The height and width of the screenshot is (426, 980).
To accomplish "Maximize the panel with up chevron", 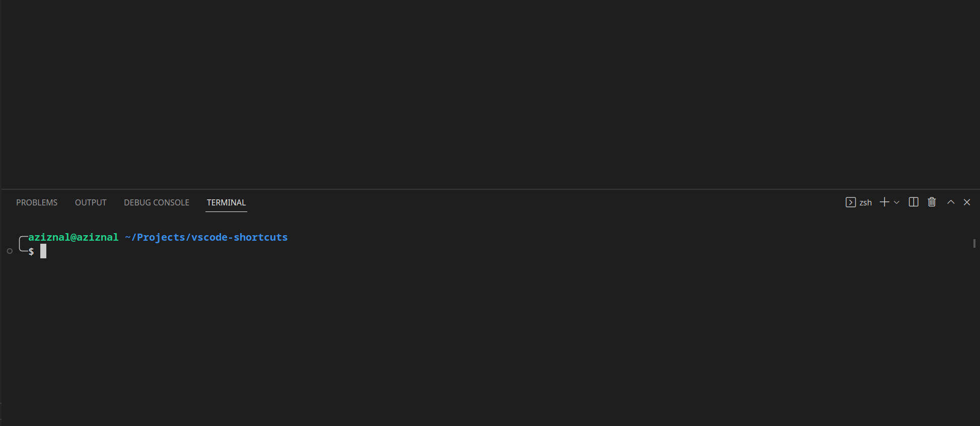I will [951, 202].
